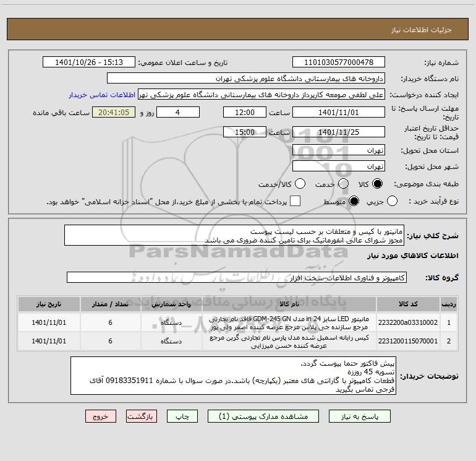The image size is (476, 461).
Task: Click the تعداد / مقدار column header
Action: (110, 304)
